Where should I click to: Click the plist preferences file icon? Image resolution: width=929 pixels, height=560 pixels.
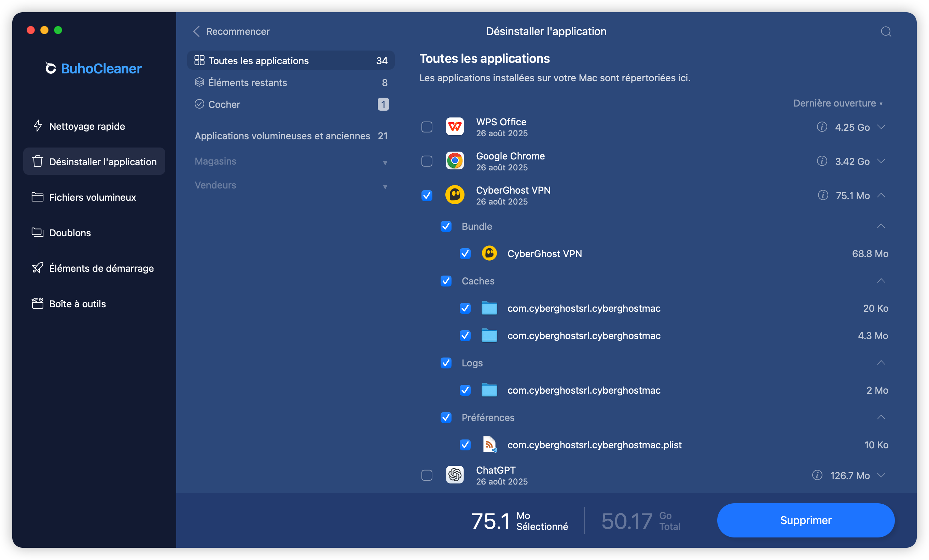click(489, 444)
